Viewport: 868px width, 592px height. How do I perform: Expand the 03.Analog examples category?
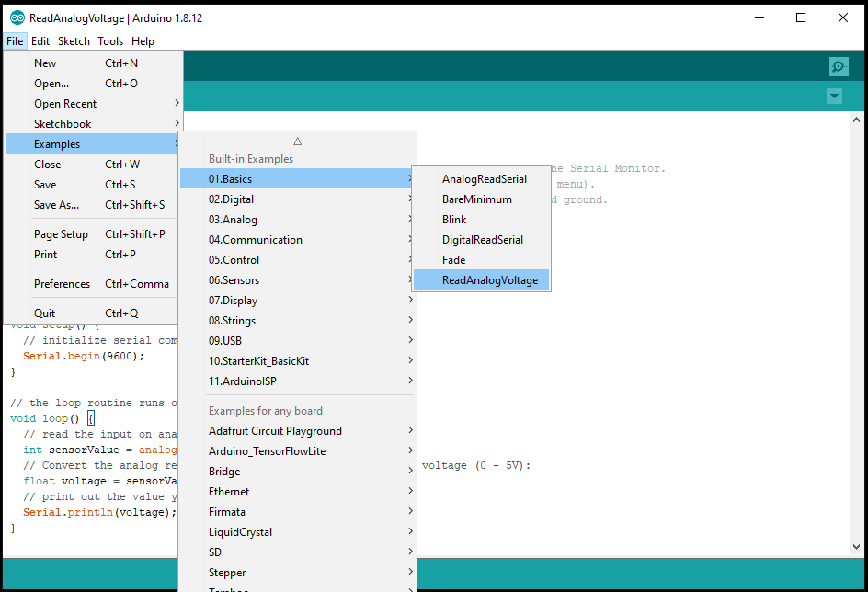point(297,220)
